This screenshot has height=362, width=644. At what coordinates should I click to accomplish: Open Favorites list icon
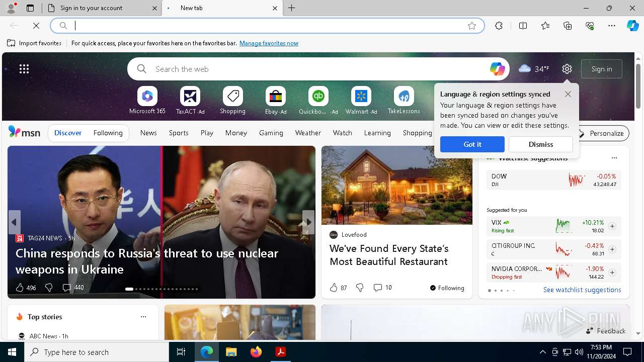545,26
